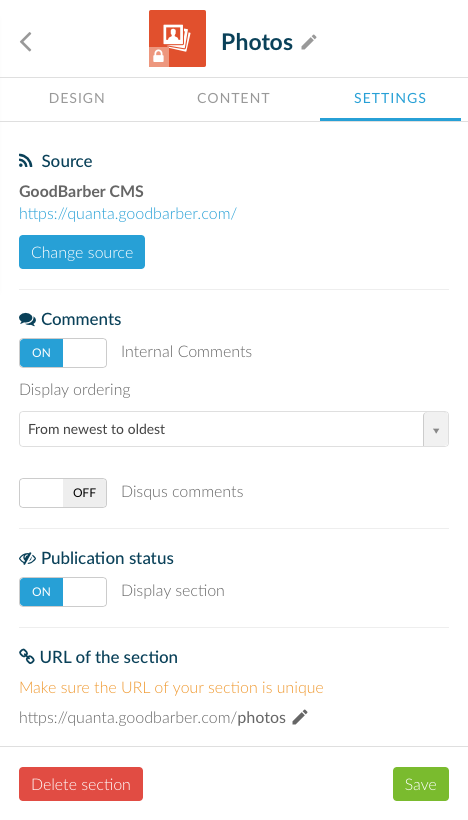Toggle the Display section switch
Viewport: 468px width, 820px height.
(x=63, y=592)
